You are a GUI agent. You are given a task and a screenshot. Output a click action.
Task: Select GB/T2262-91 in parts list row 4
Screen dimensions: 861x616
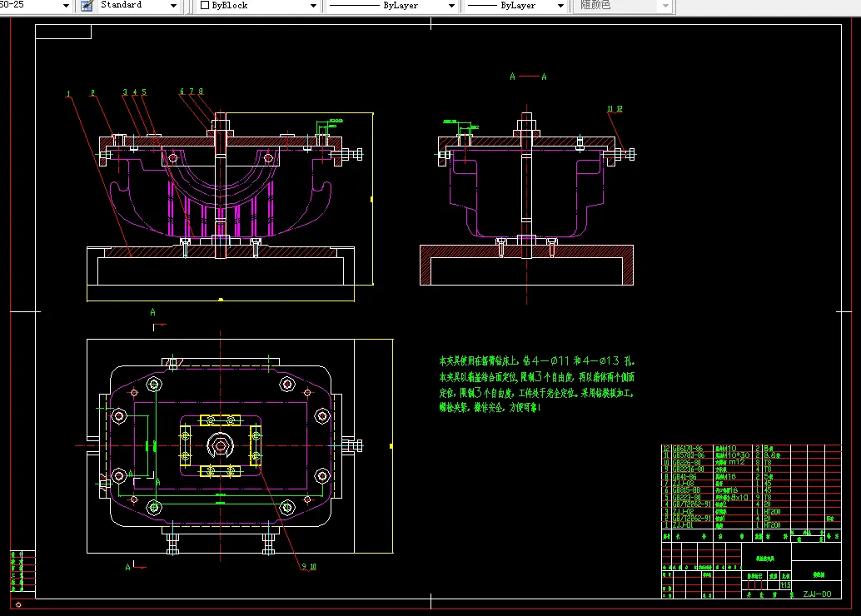tap(692, 504)
